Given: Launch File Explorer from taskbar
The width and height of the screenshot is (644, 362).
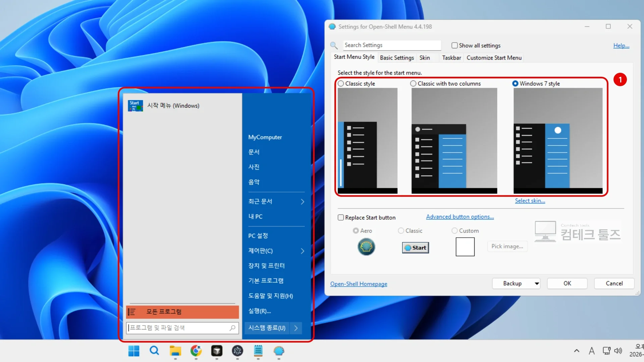Looking at the screenshot, I should pos(175,351).
